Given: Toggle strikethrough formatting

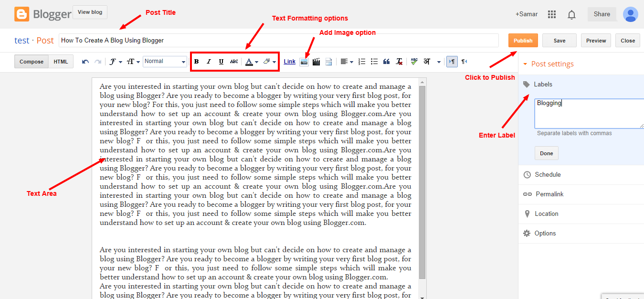Looking at the screenshot, I should (234, 62).
